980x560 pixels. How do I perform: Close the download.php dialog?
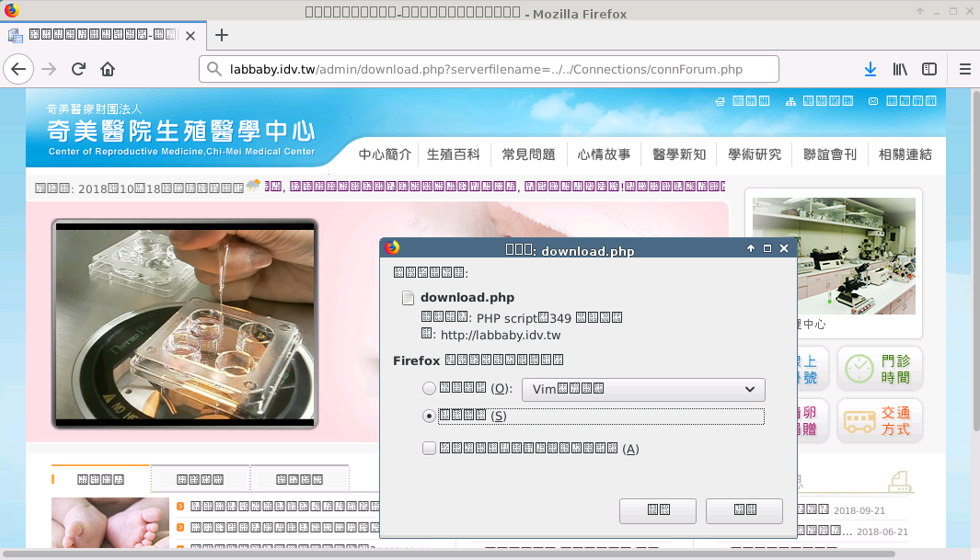point(784,248)
